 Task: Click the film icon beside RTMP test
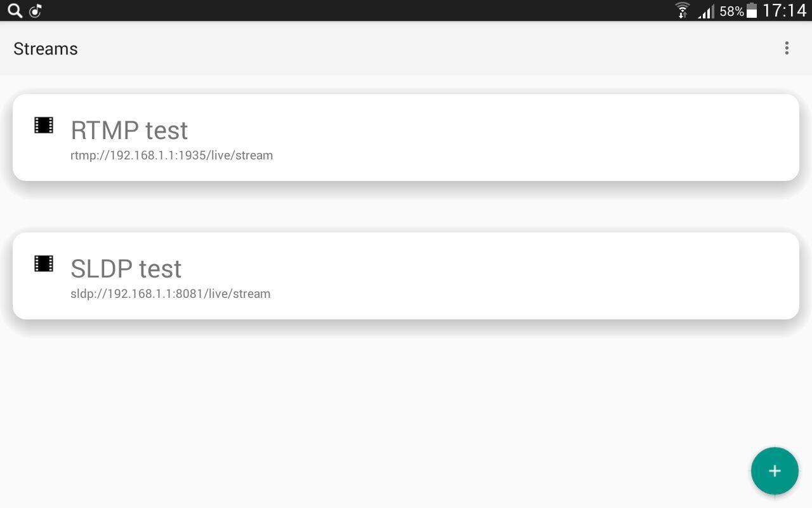click(x=44, y=125)
